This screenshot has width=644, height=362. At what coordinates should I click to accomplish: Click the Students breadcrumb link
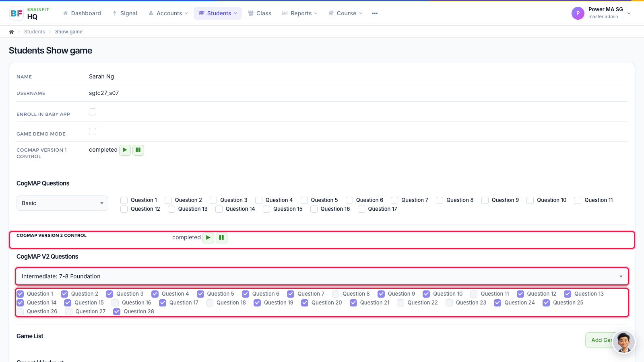[35, 32]
